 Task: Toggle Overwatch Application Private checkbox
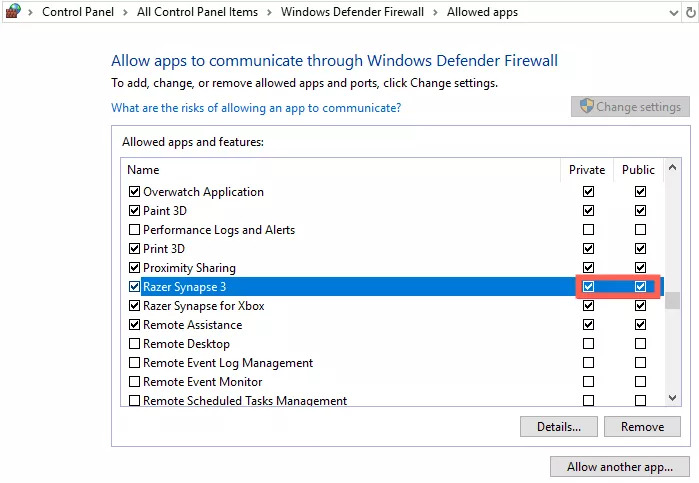point(588,191)
